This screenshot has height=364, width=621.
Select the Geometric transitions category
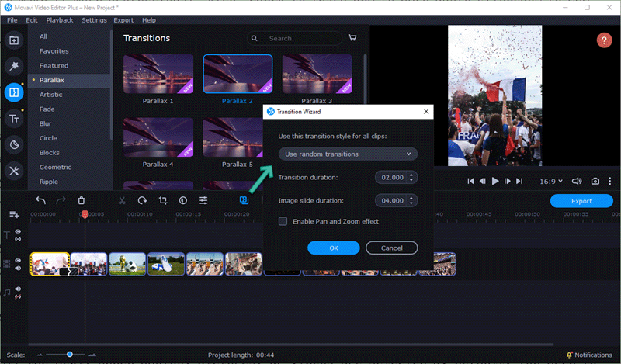tap(55, 167)
